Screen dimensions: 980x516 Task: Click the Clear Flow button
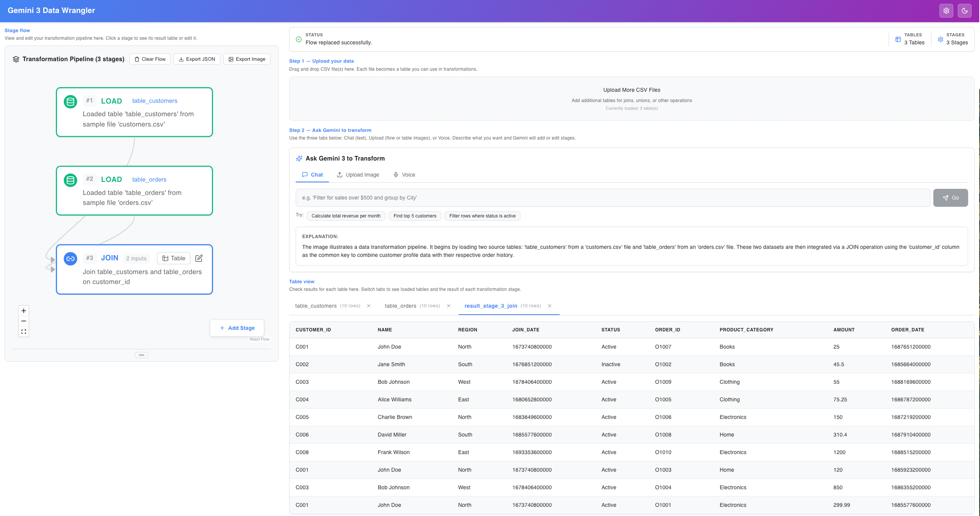pos(150,59)
